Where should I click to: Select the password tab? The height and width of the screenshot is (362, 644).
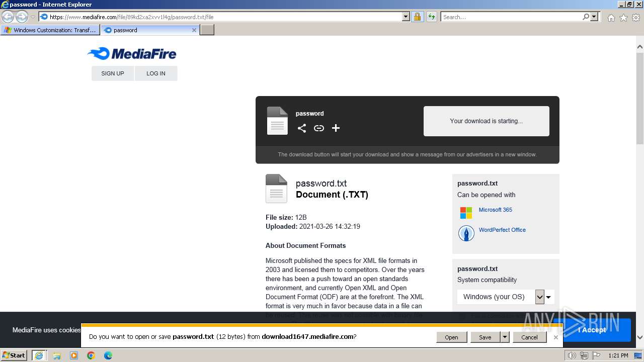149,30
